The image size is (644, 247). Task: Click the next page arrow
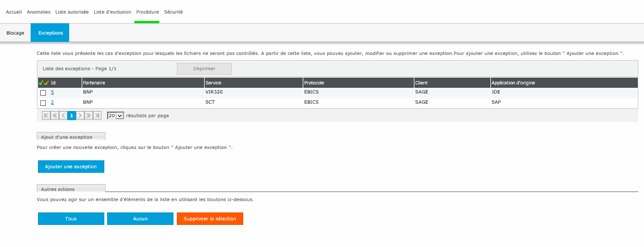(80, 116)
